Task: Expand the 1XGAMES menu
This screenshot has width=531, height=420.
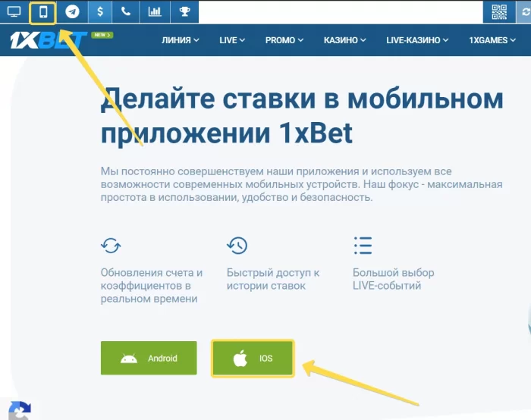Action: click(x=492, y=40)
